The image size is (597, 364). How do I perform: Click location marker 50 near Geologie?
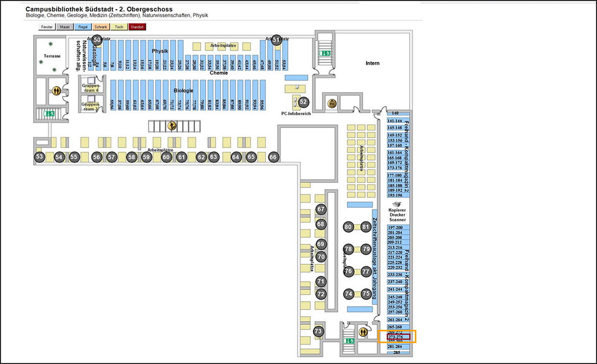point(97,40)
